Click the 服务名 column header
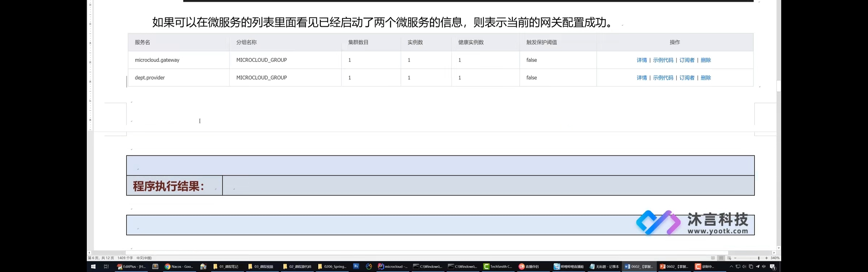The image size is (868, 272). point(142,42)
